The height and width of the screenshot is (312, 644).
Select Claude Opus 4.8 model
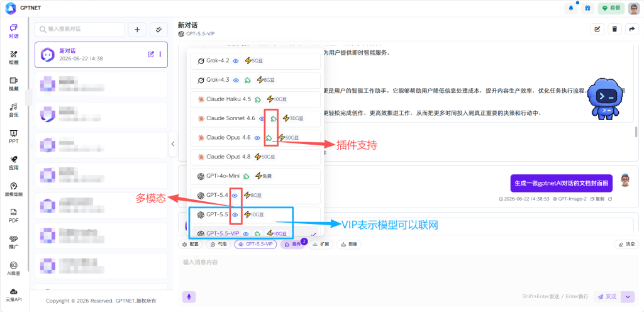[x=255, y=157]
